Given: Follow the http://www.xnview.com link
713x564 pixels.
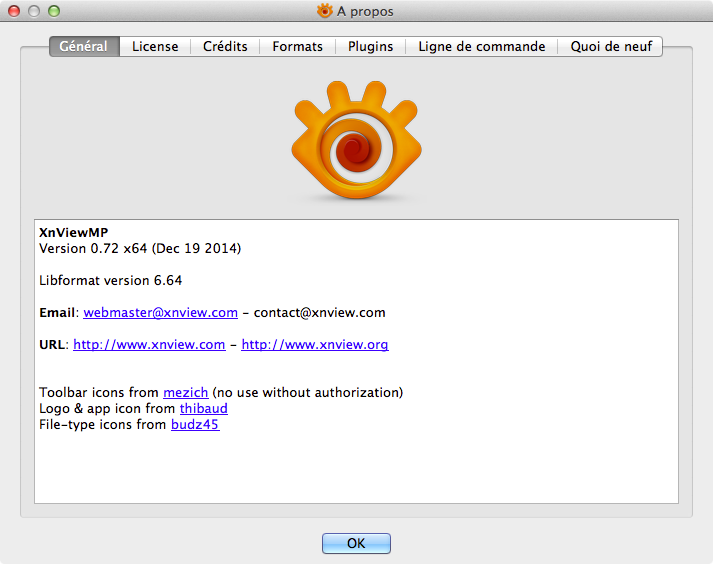Looking at the screenshot, I should pyautogui.click(x=149, y=344).
